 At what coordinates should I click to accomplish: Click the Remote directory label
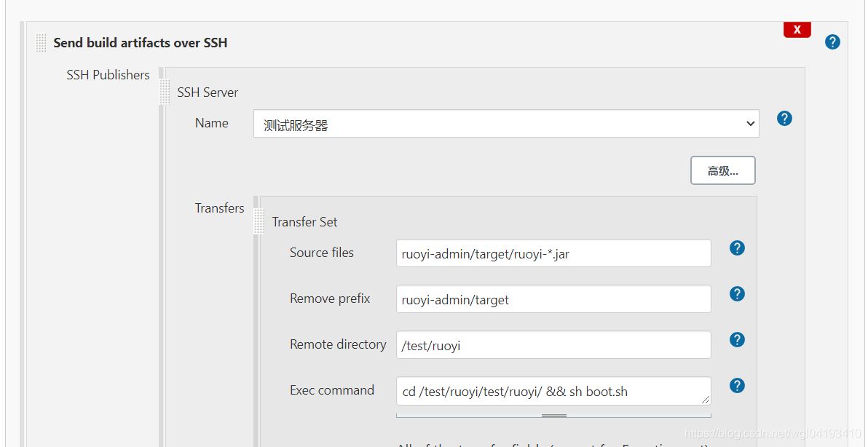pos(338,344)
